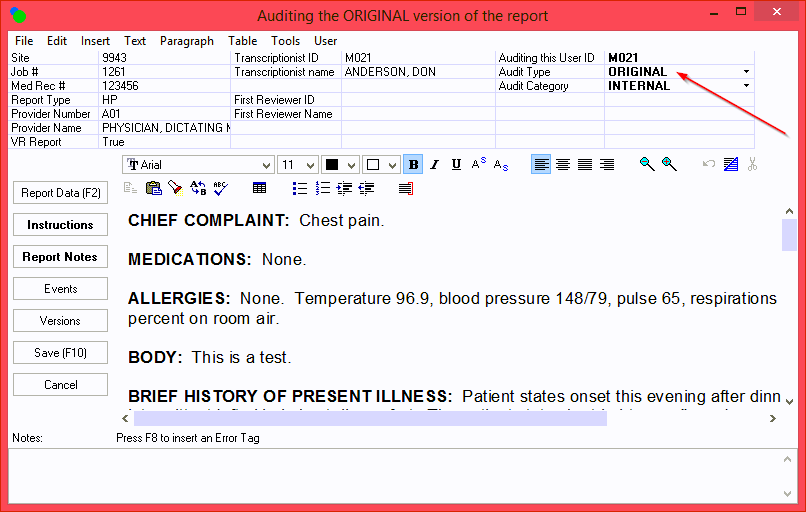Click the Save (F10) button
Screen dimensions: 806x512
click(x=60, y=353)
